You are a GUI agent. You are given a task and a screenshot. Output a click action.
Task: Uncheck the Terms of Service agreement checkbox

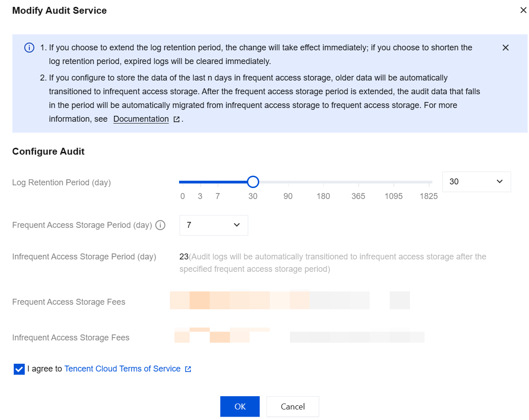[x=19, y=369]
